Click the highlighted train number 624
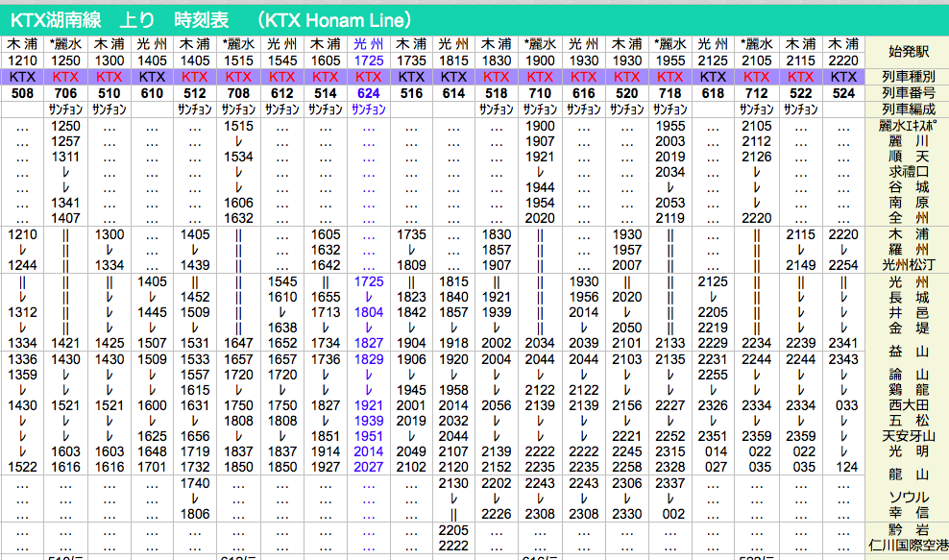The width and height of the screenshot is (949, 560). [x=369, y=93]
